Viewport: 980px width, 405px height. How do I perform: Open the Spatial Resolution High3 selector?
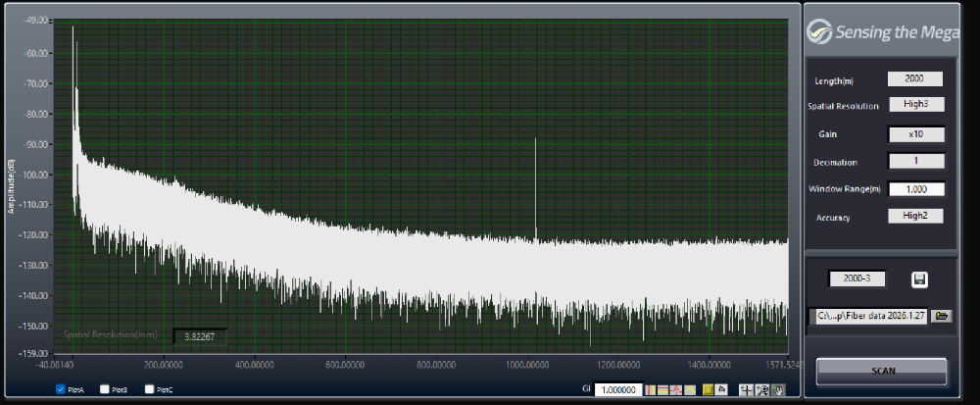915,105
